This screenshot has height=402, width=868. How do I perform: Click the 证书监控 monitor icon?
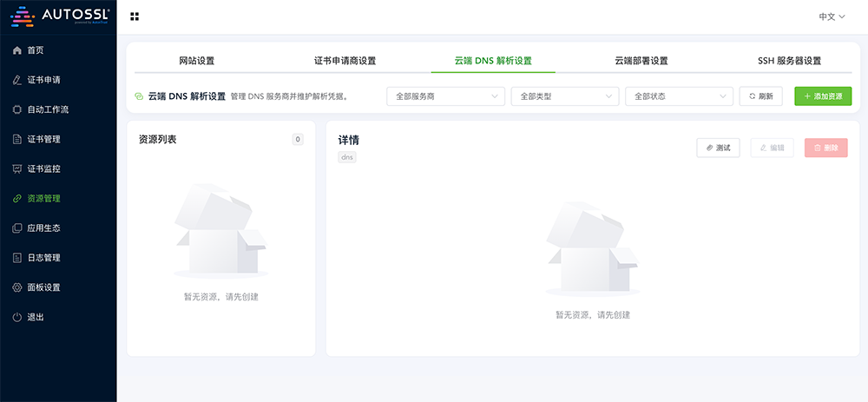click(x=17, y=168)
